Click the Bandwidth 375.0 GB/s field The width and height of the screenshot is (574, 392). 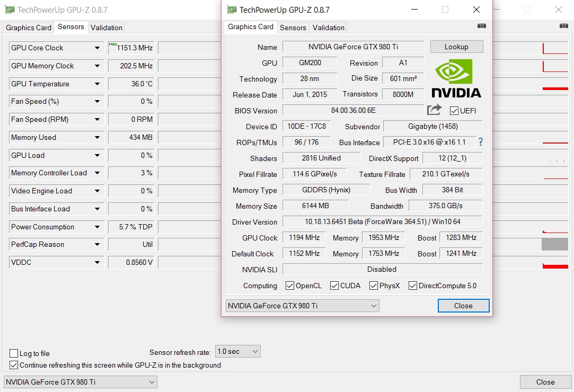pos(446,206)
